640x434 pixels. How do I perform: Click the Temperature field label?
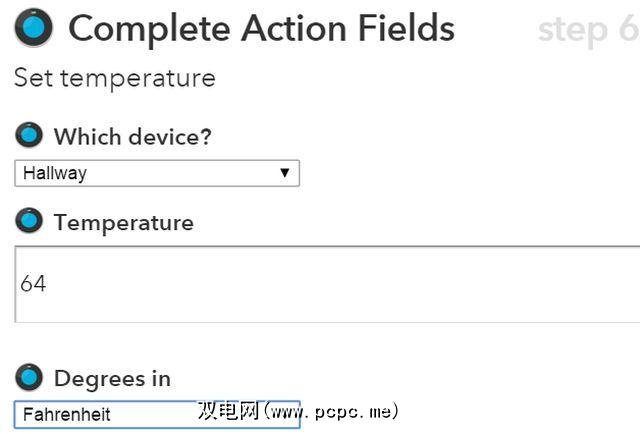click(x=123, y=222)
